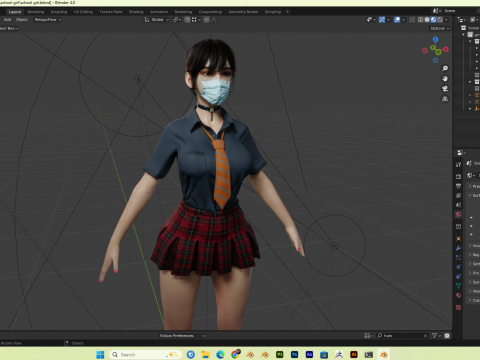Switch to Material Preview shading
Image resolution: width=480 pixels, height=360 pixels.
coord(433,20)
